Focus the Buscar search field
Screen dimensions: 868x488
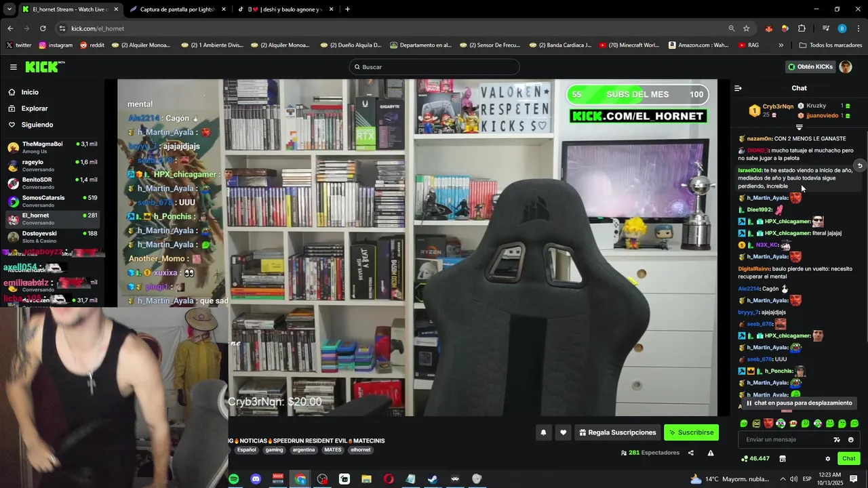pyautogui.click(x=435, y=67)
